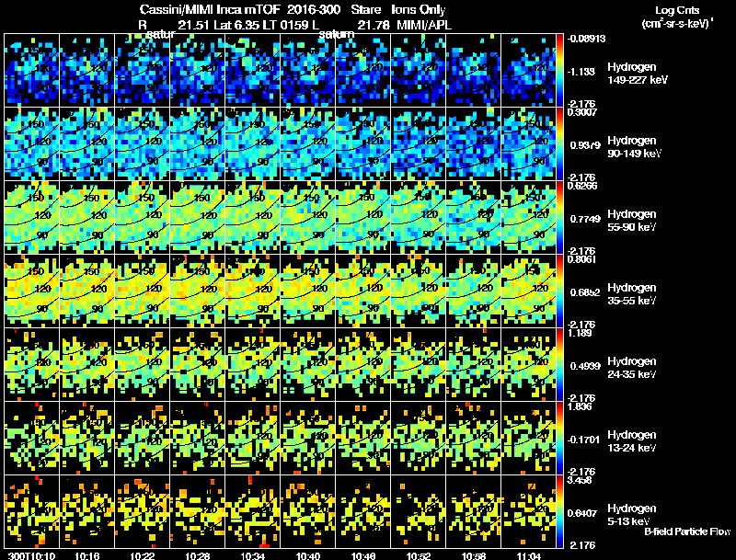Click the '10:28' time axis label
This screenshot has width=736, height=560.
198,555
